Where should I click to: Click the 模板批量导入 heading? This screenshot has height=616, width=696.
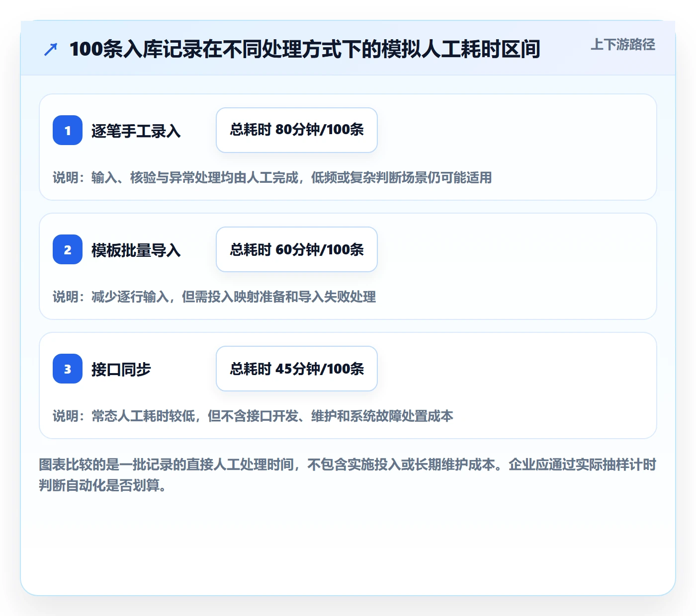click(136, 250)
